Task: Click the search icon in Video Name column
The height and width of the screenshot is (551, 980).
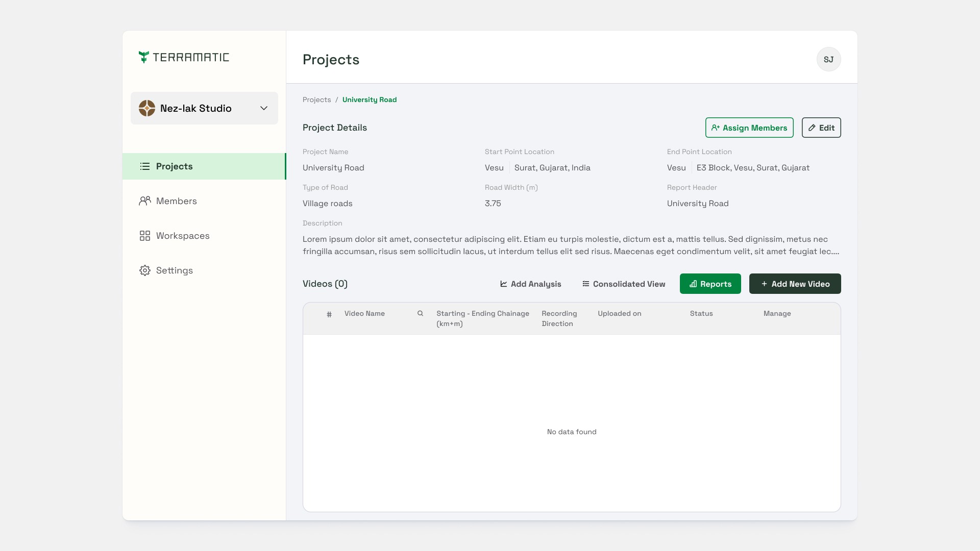Action: pos(420,313)
